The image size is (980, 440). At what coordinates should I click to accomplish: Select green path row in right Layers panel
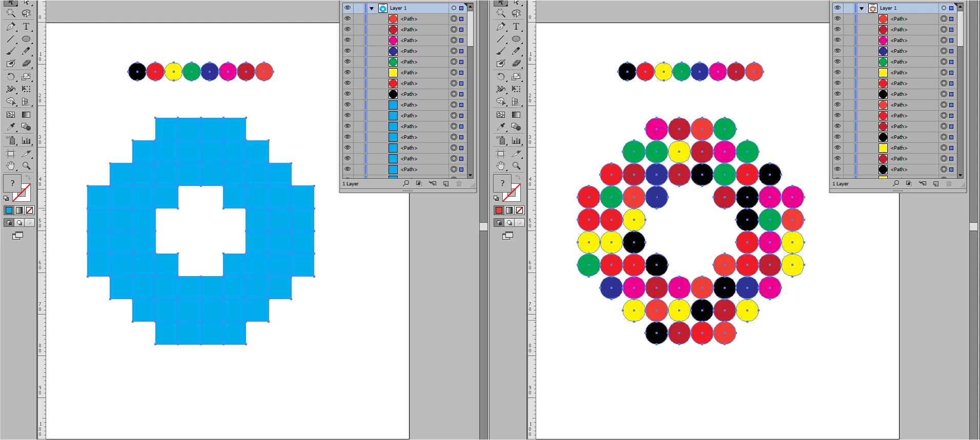click(x=894, y=61)
